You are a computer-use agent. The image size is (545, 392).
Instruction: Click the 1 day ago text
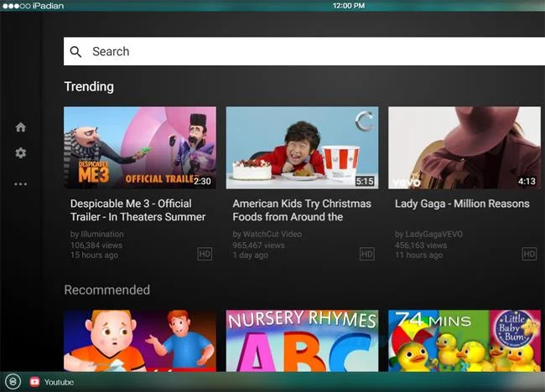click(x=250, y=255)
